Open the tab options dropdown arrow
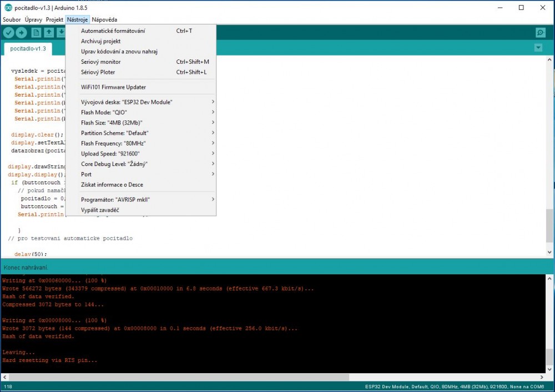Image resolution: width=555 pixels, height=392 pixels. point(538,48)
